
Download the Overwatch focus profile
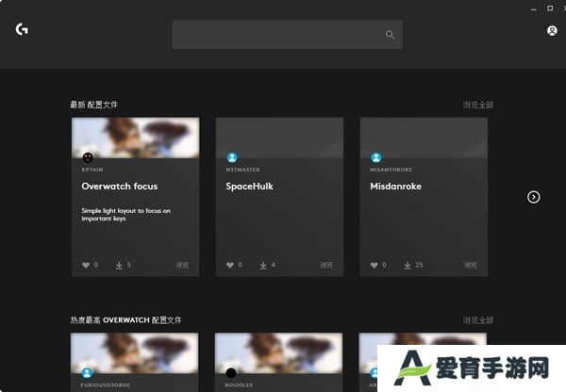[x=119, y=266]
